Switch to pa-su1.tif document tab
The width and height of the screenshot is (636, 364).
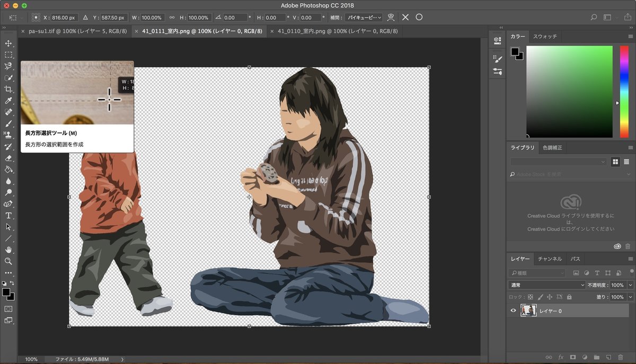[77, 31]
